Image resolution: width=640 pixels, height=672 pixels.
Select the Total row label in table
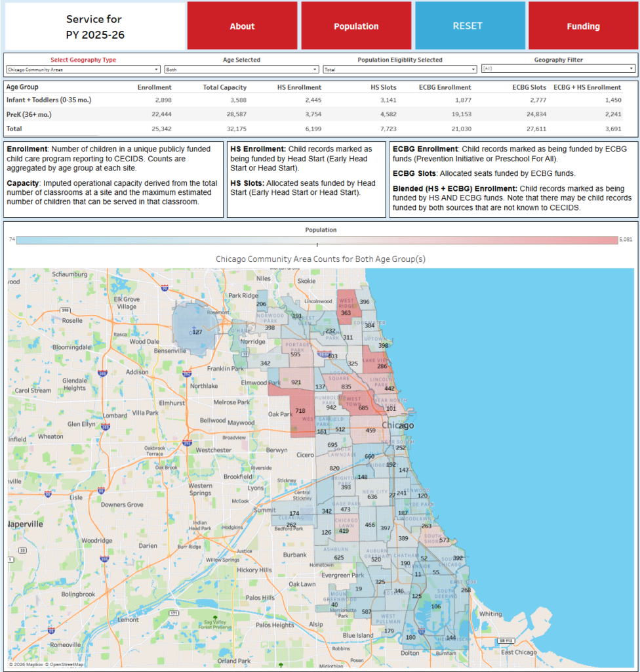(14, 129)
